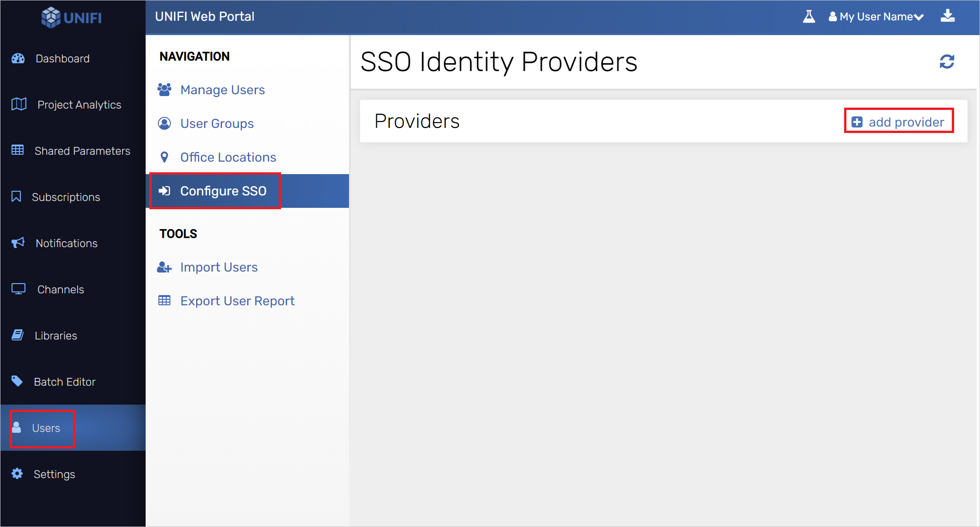Select Office Locations navigation item
Image resolution: width=980 pixels, height=527 pixels.
(x=228, y=157)
